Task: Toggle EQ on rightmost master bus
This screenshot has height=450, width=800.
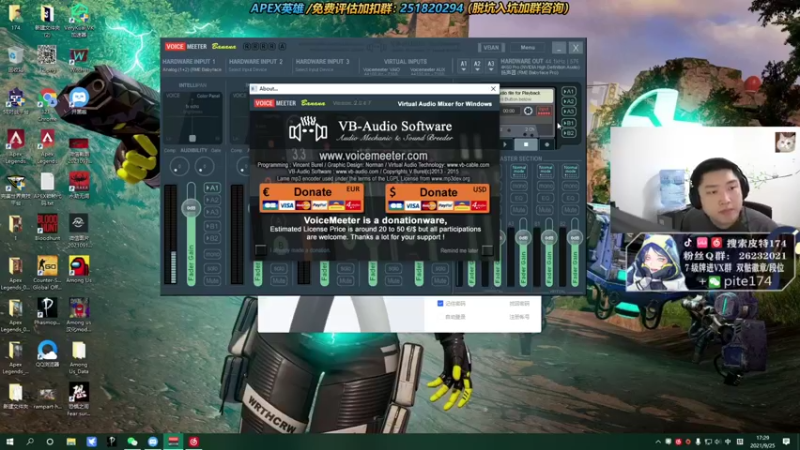Action: click(x=570, y=198)
